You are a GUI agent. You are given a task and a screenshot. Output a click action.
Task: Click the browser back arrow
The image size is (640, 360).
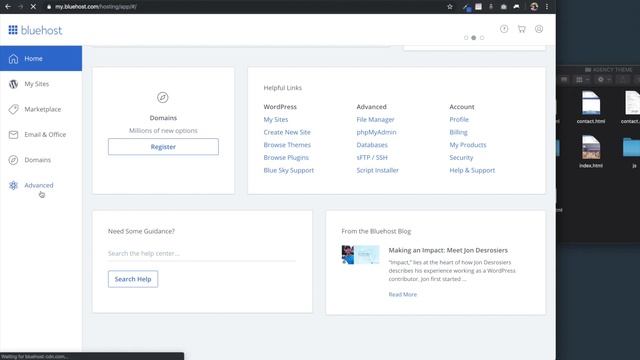8,7
